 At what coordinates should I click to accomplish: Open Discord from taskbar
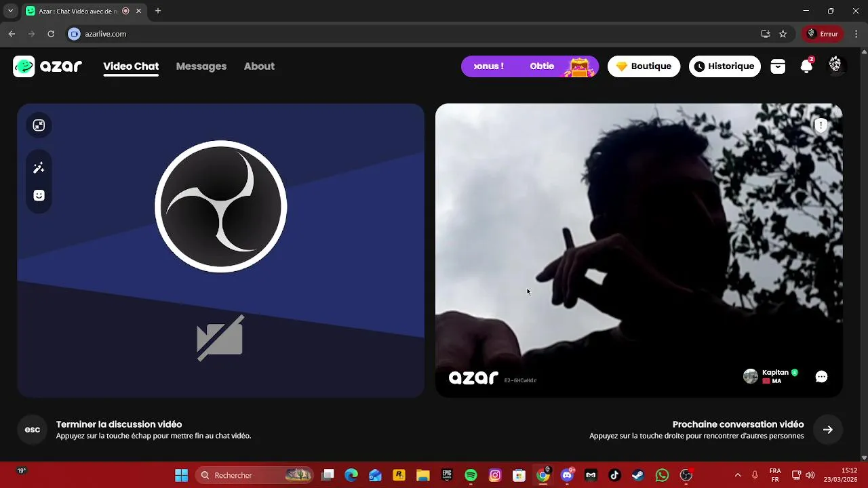tap(567, 475)
